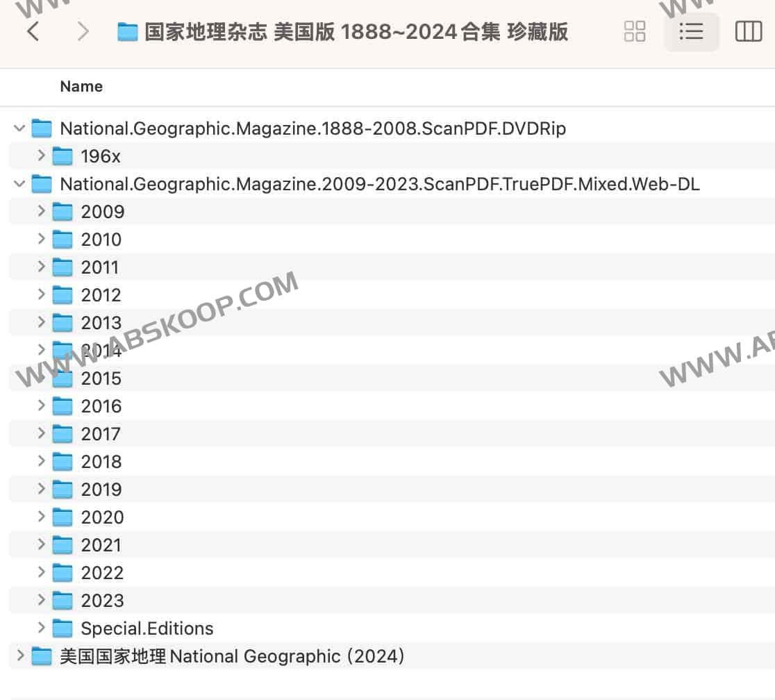Switch to column view mode
This screenshot has height=700, width=775.
click(x=748, y=31)
